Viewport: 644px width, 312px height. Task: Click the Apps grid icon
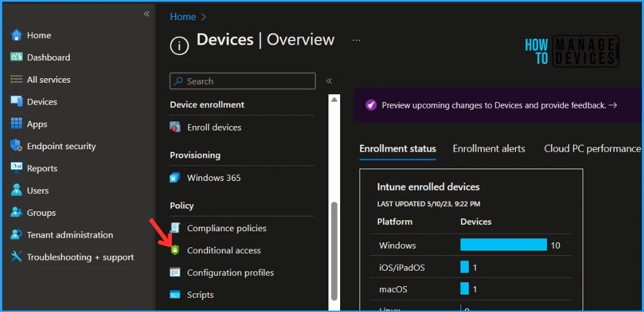(x=16, y=123)
